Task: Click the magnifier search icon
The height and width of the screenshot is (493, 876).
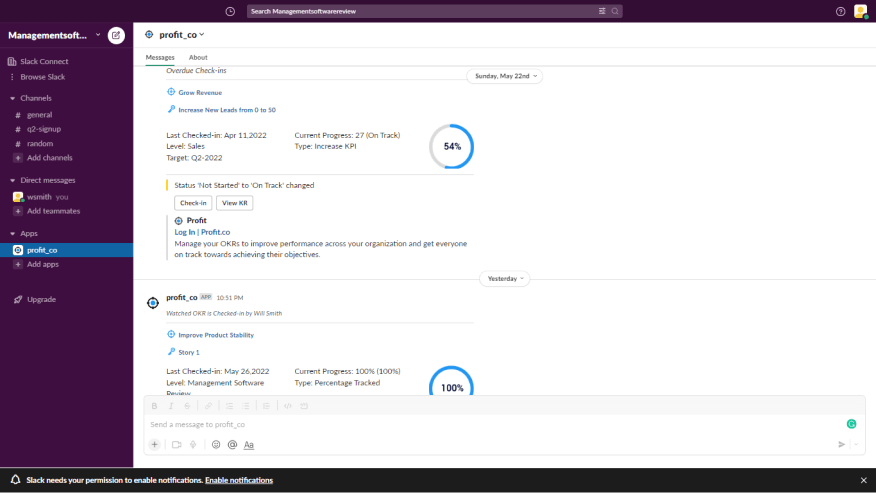Action: (615, 11)
